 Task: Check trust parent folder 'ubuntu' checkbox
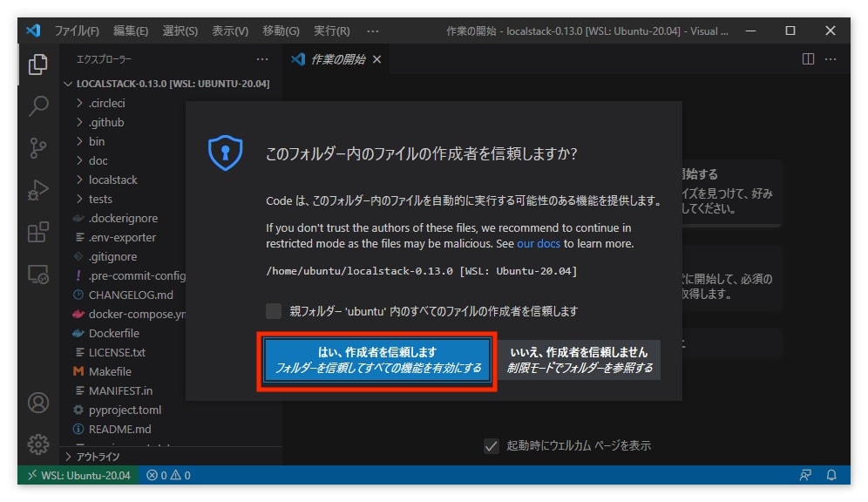pyautogui.click(x=274, y=311)
